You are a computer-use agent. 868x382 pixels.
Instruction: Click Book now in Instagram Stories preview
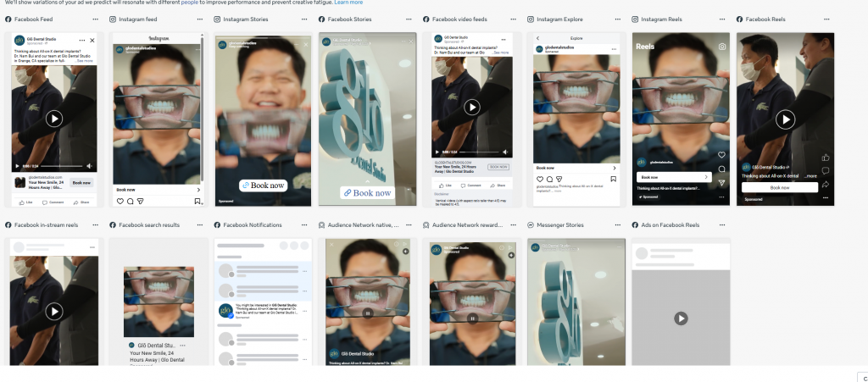coord(263,185)
